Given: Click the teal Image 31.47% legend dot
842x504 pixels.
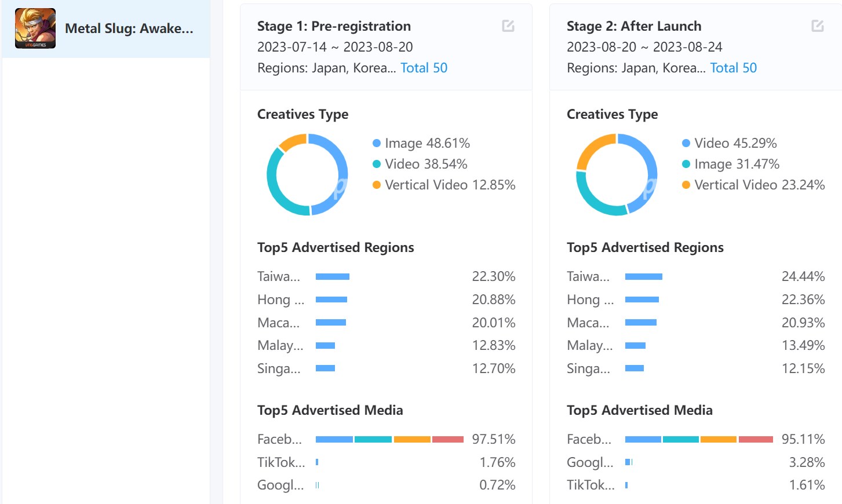Looking at the screenshot, I should 686,164.
